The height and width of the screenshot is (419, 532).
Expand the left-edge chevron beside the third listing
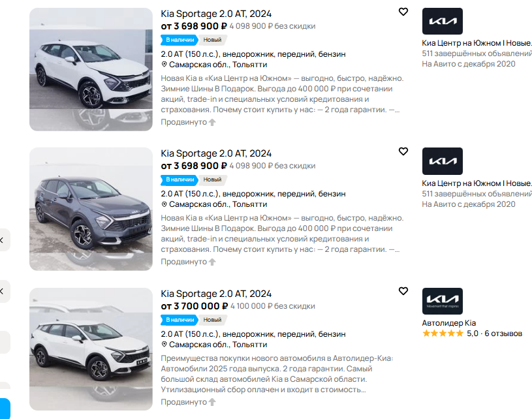(2, 290)
